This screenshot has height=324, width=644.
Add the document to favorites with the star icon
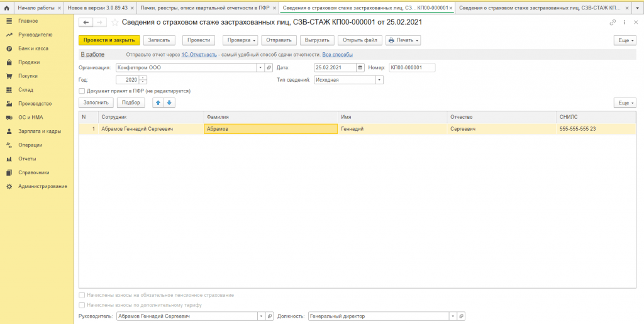click(x=115, y=22)
